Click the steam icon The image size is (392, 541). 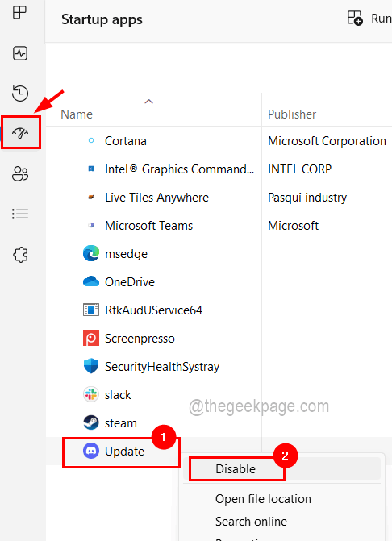pos(91,422)
